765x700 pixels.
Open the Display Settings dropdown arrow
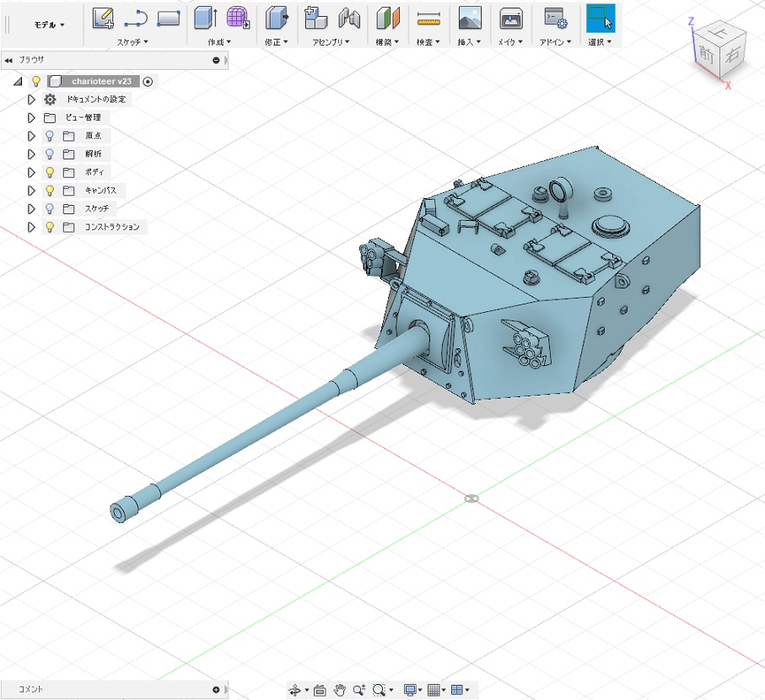(420, 690)
